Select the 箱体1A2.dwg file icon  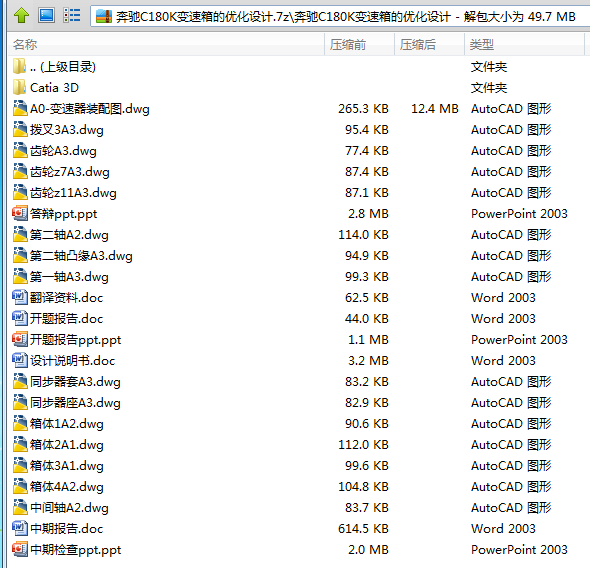(x=20, y=424)
